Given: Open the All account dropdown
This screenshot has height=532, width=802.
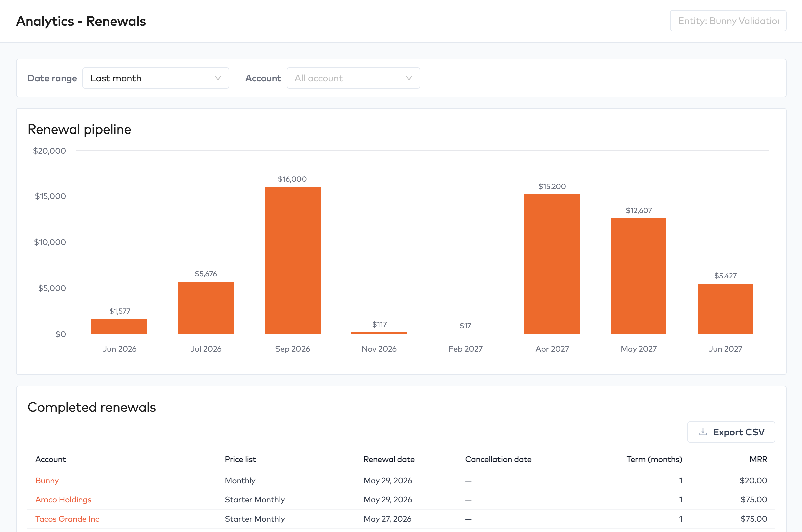Looking at the screenshot, I should (353, 78).
